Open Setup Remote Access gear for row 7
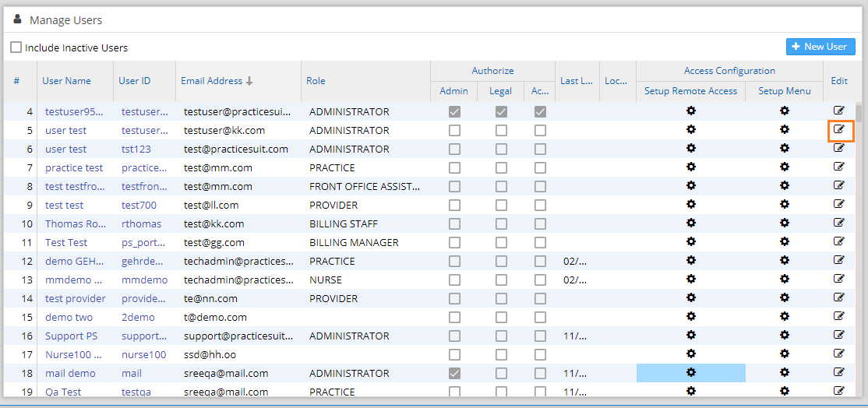 tap(690, 167)
